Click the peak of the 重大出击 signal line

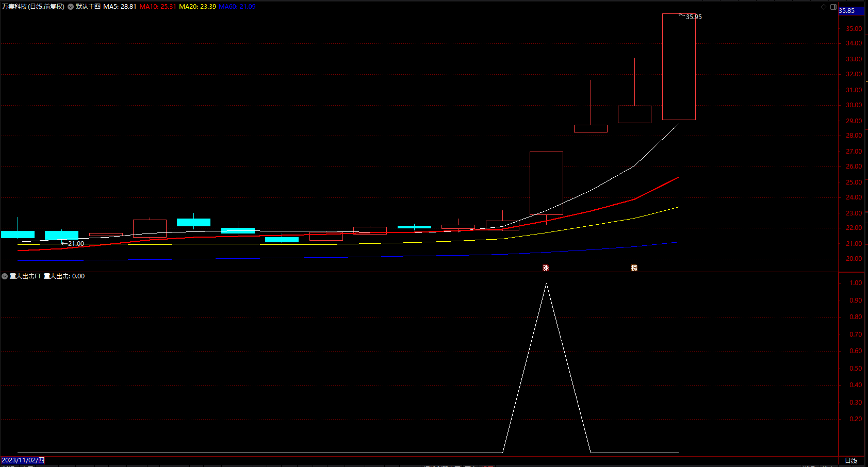coord(546,283)
